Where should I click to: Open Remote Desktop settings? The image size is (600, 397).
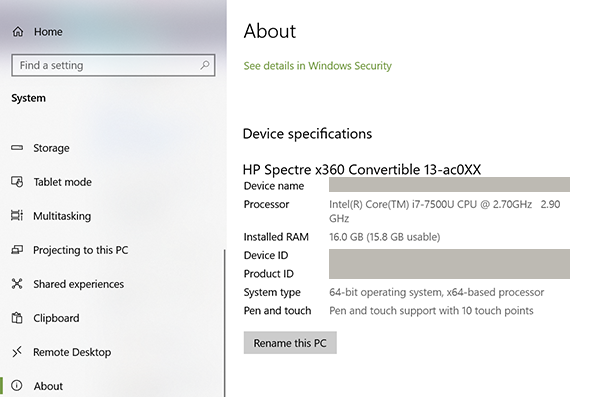click(72, 352)
